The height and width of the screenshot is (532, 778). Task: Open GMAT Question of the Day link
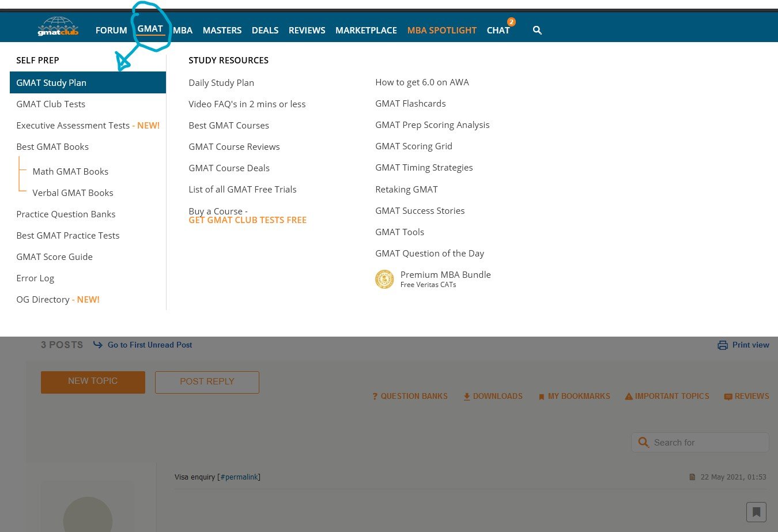click(429, 253)
